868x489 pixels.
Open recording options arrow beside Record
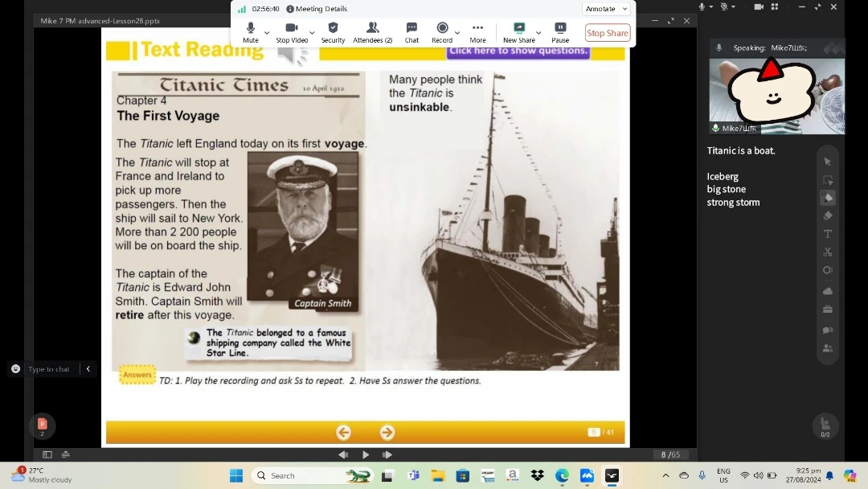tap(457, 33)
